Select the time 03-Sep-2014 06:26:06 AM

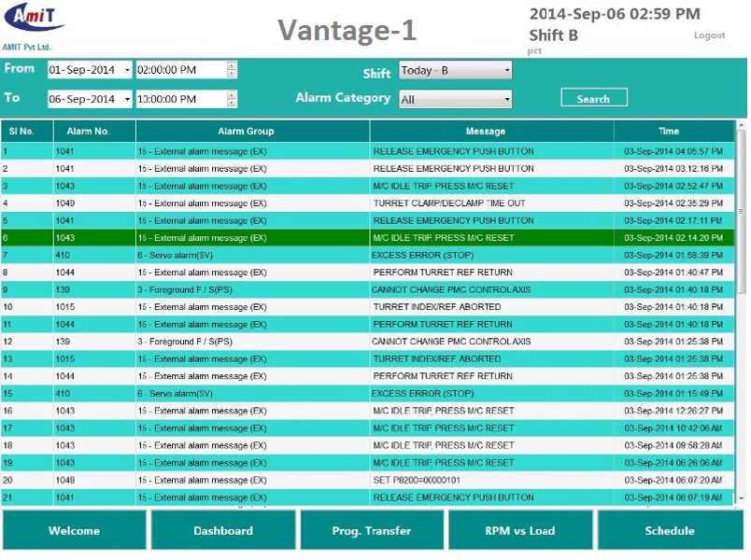coord(673,463)
